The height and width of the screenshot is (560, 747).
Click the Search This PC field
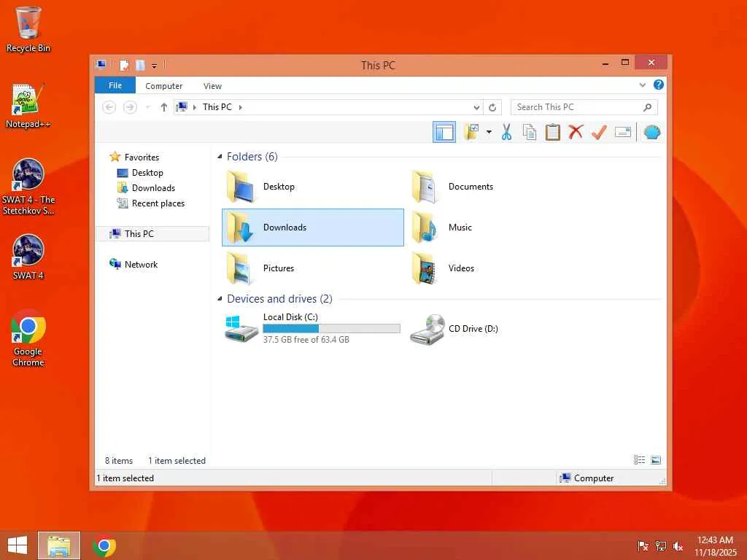pos(584,107)
